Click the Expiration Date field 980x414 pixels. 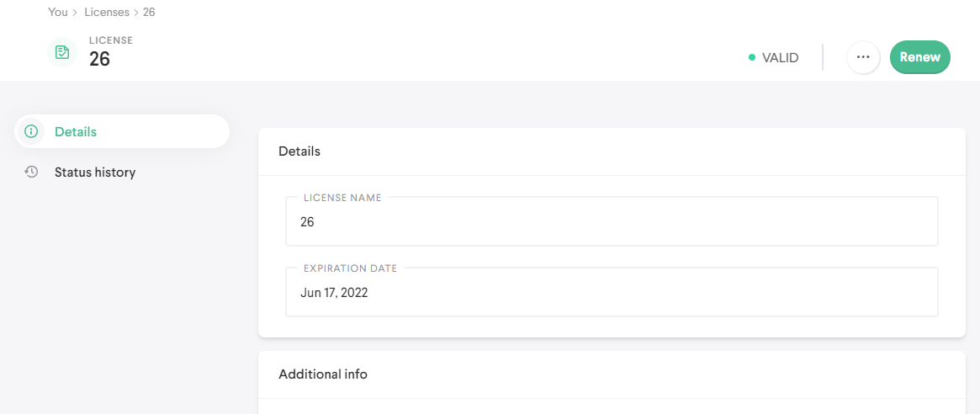tap(612, 293)
